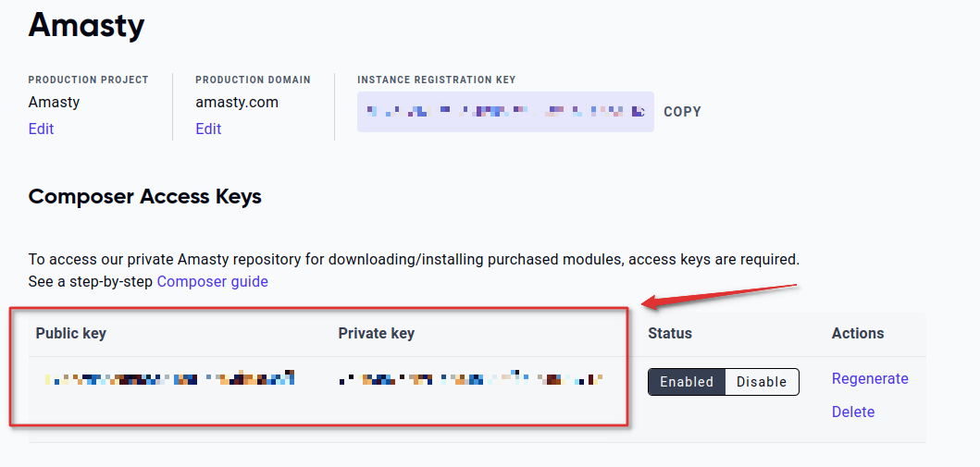Edit the production project name
Image resolution: width=980 pixels, height=467 pixels.
pyautogui.click(x=42, y=129)
